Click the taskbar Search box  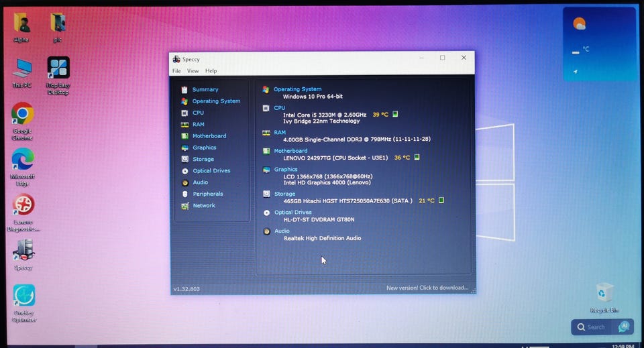594,327
